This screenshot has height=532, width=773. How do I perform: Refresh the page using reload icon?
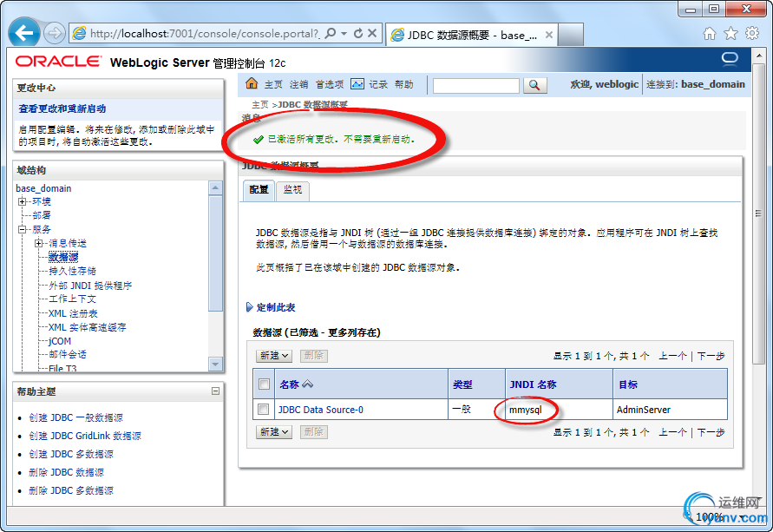click(x=358, y=33)
